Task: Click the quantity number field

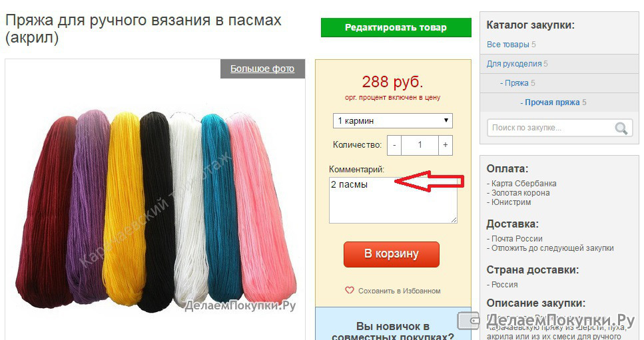Action: pos(420,145)
